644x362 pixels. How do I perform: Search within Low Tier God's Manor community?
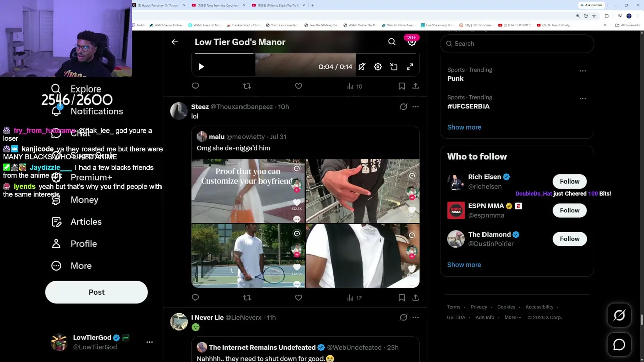392,42
